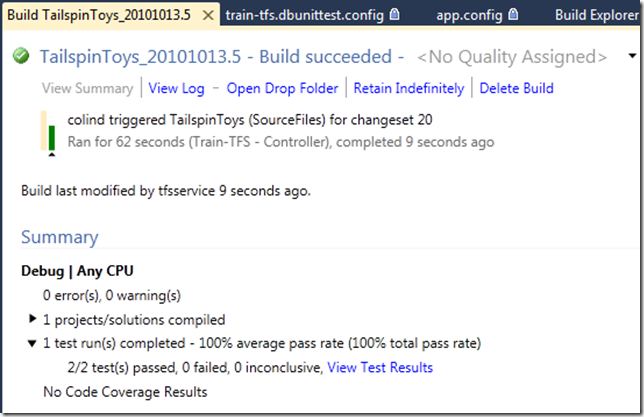Click the Ran for 62 seconds line

tap(281, 142)
